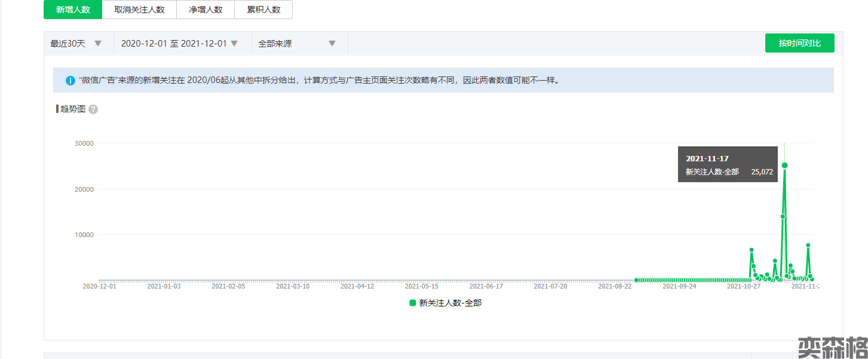Screen dimensions: 868x359
Task: Click the first green data point on baseline
Action: (636, 280)
